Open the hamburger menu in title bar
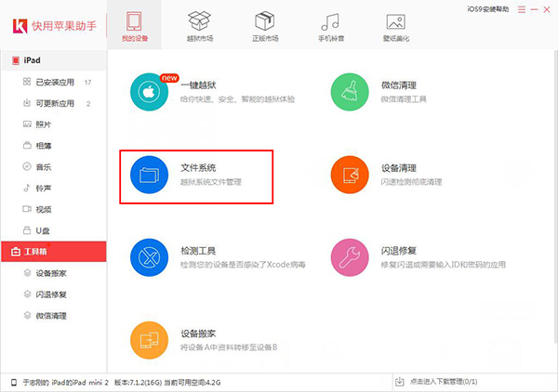The height and width of the screenshot is (392, 558). pyautogui.click(x=522, y=9)
